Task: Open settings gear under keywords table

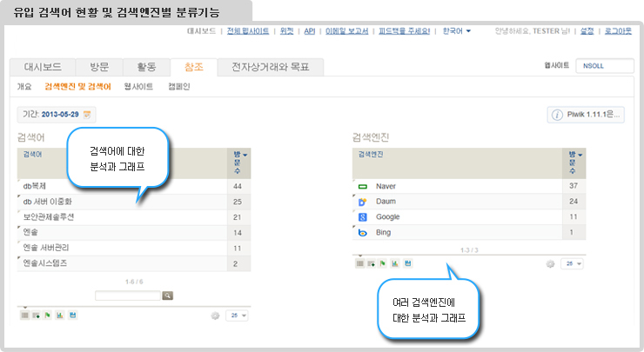Action: (x=215, y=315)
